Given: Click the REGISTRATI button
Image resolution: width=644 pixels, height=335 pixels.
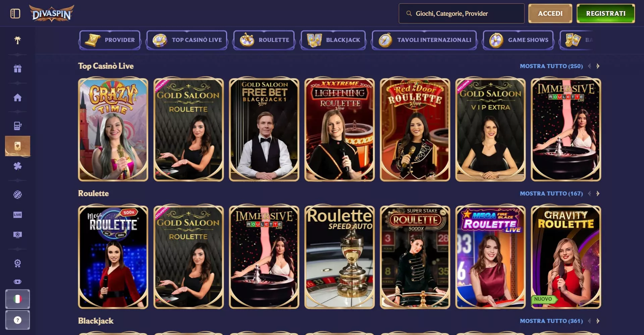Looking at the screenshot, I should point(605,13).
